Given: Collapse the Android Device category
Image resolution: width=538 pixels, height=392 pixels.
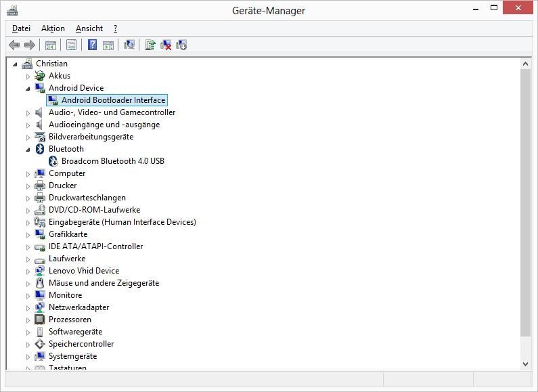Looking at the screenshot, I should pyautogui.click(x=28, y=89).
